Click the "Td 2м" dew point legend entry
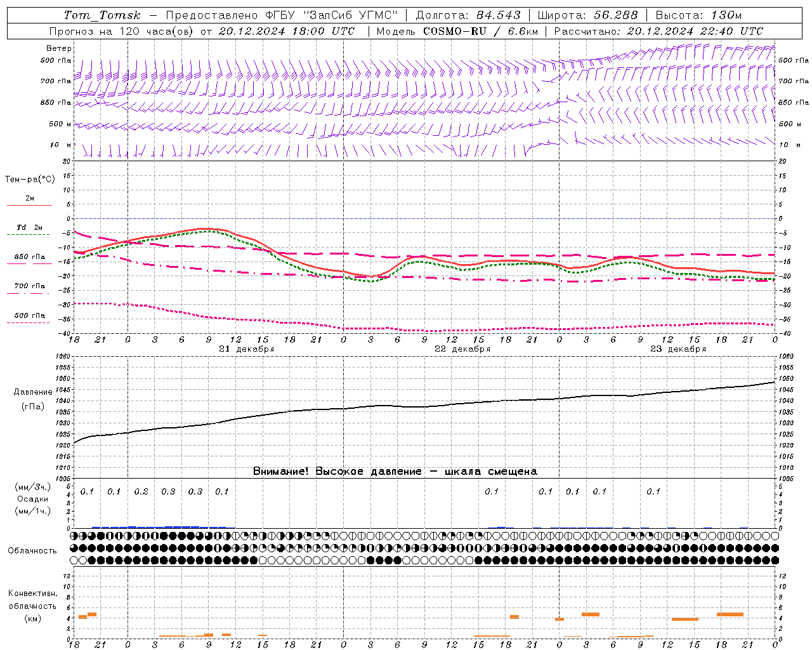This screenshot has height=650, width=812. tap(29, 227)
